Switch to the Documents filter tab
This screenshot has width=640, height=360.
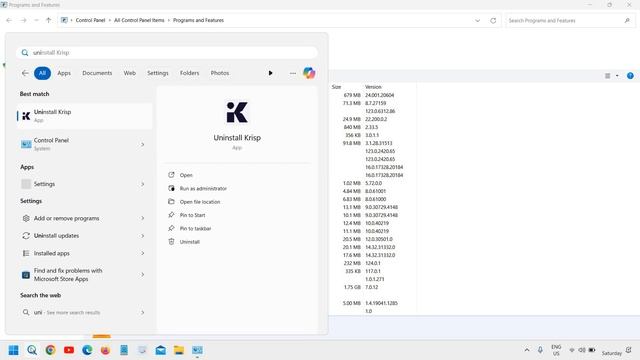(97, 73)
